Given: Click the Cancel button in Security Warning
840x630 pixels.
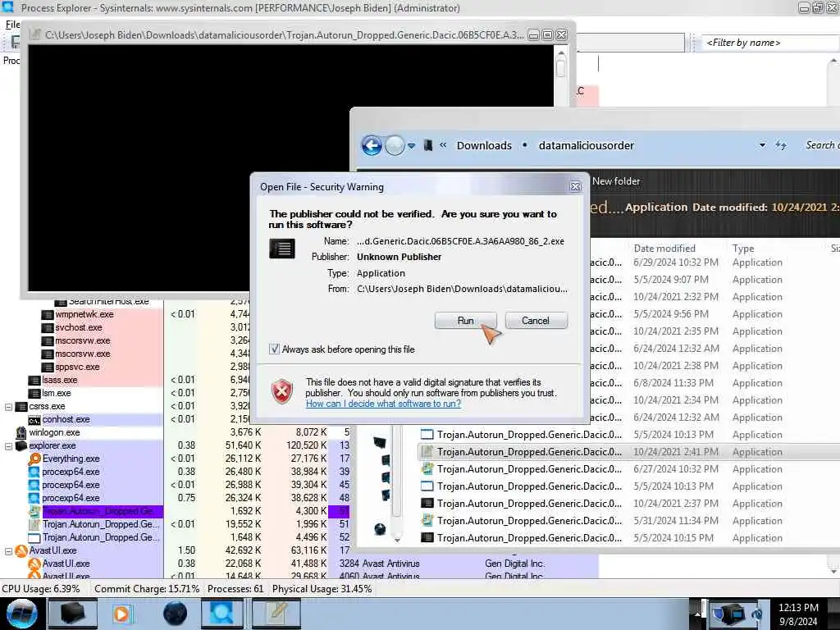Looking at the screenshot, I should coord(536,321).
